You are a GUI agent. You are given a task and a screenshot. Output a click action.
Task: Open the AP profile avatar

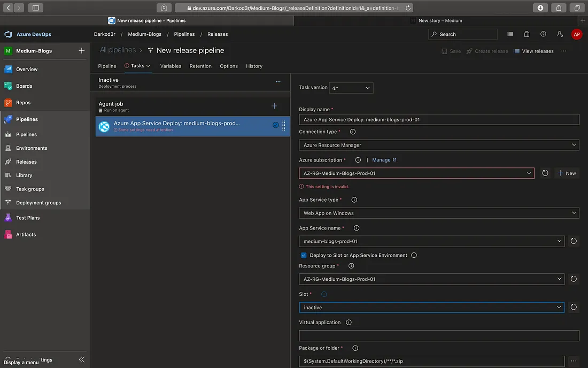tap(577, 34)
